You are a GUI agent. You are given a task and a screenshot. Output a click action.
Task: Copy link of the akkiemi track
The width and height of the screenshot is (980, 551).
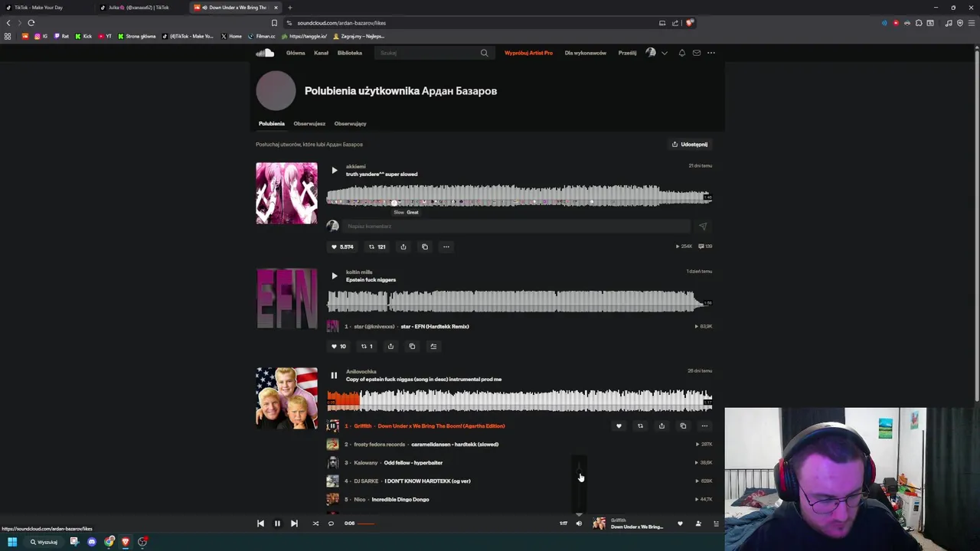click(x=425, y=246)
